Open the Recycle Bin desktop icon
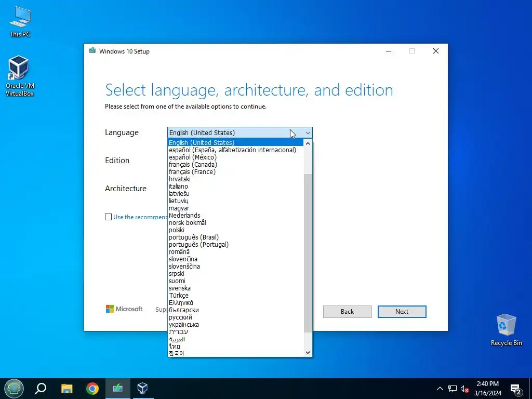Viewport: 532px width, 399px height. (506, 330)
